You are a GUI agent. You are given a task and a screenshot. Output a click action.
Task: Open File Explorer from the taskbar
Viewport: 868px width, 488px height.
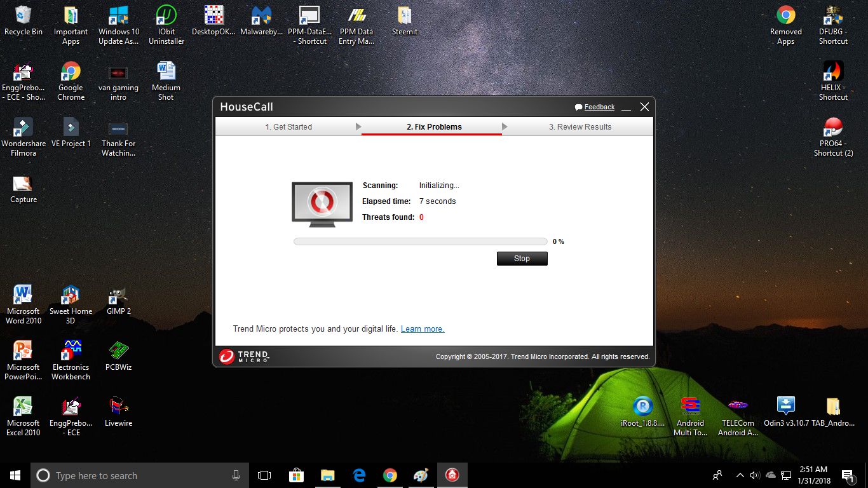[327, 475]
